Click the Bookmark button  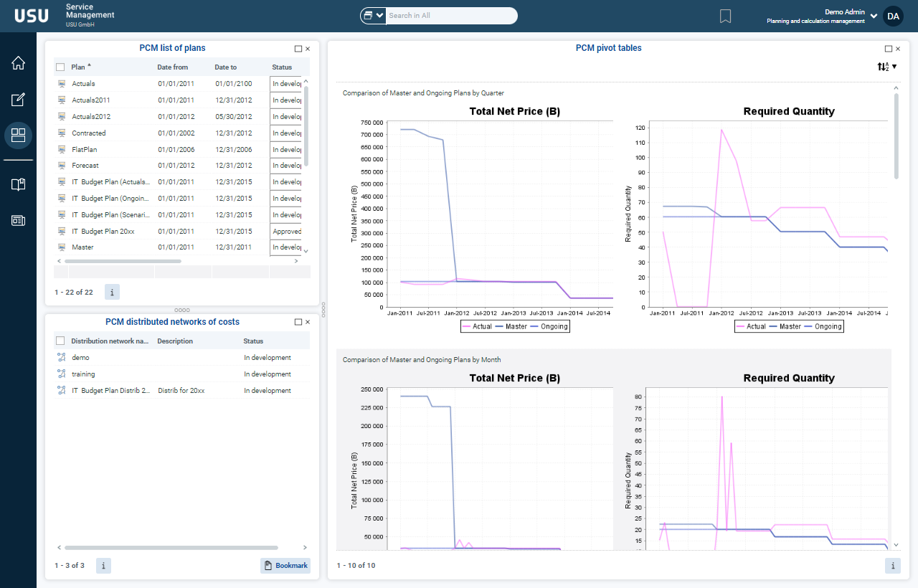[x=285, y=566]
